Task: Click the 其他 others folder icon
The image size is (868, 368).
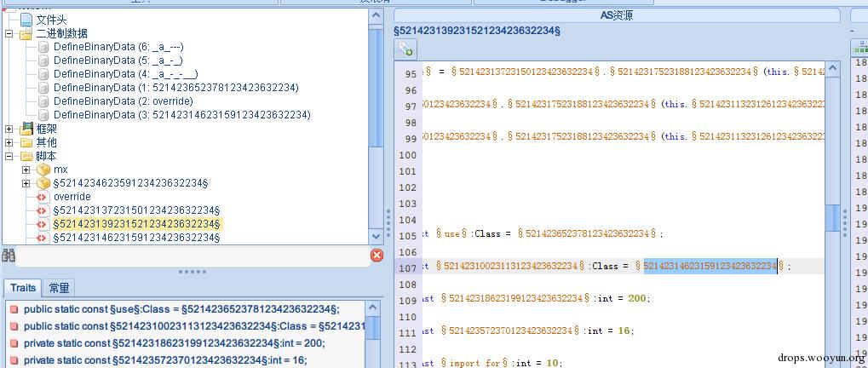Action: coord(26,143)
